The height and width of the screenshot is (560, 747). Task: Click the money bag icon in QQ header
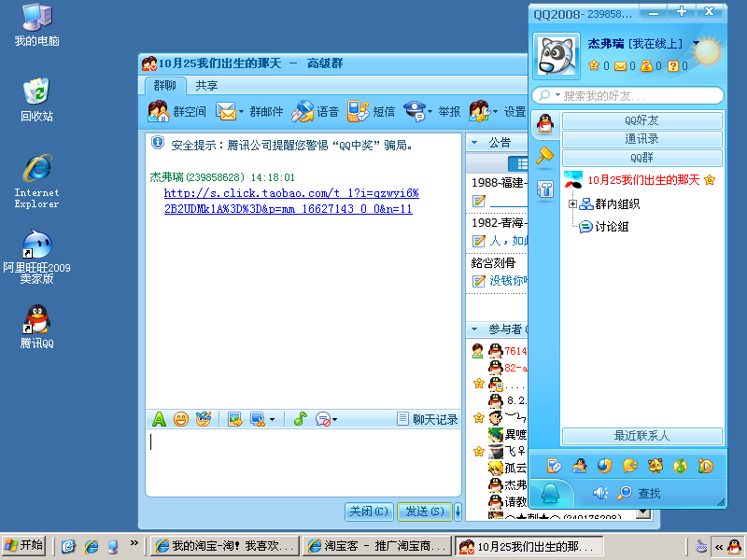646,65
